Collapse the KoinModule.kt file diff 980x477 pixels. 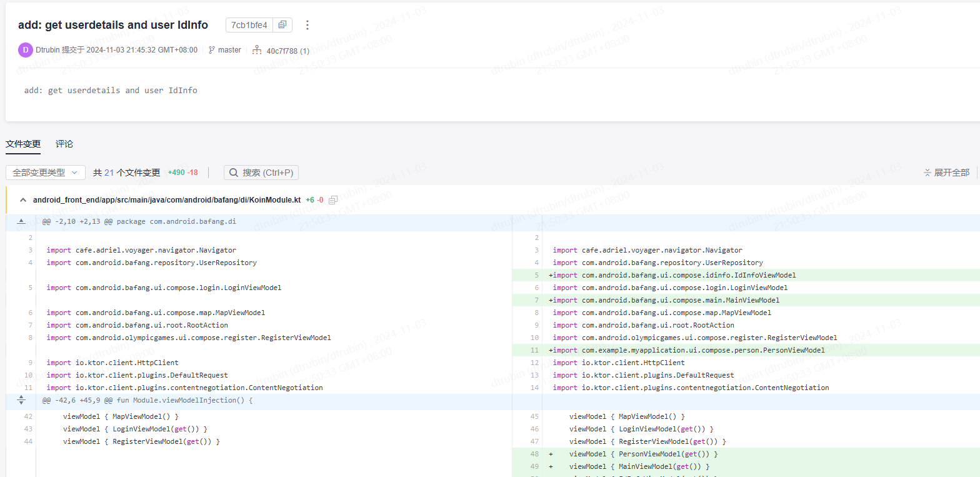pos(23,200)
